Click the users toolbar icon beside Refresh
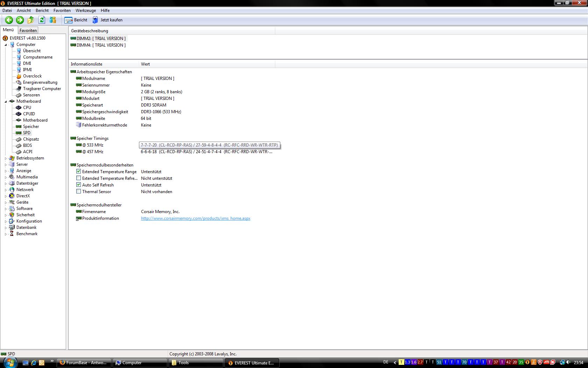588x368 pixels. coord(53,20)
